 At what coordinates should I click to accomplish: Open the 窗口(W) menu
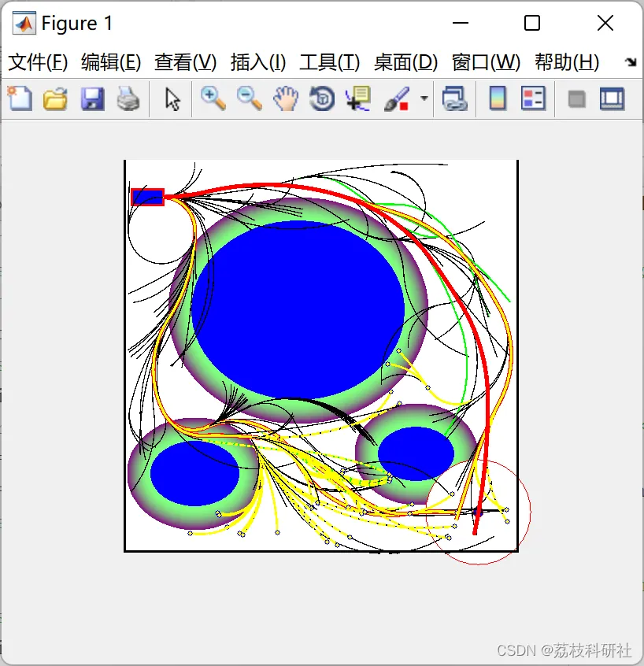click(486, 62)
